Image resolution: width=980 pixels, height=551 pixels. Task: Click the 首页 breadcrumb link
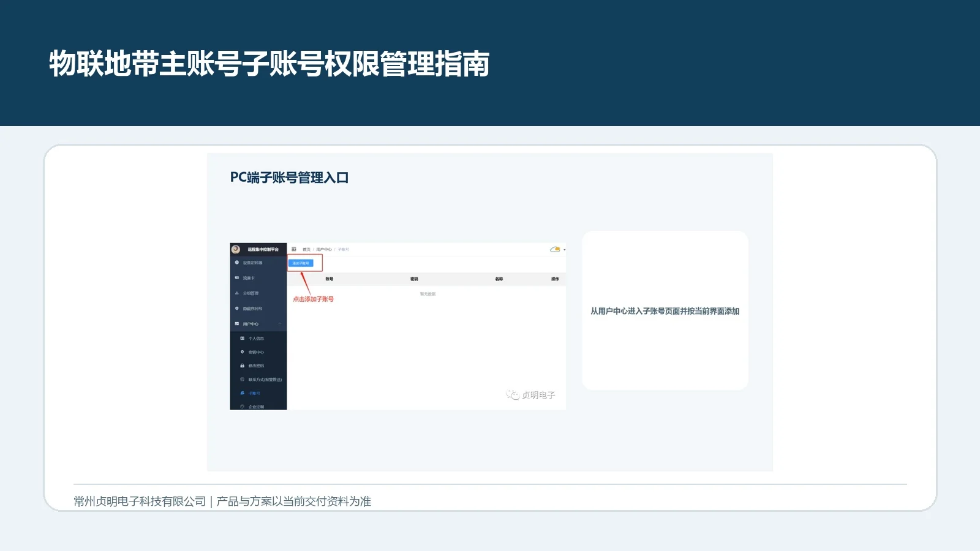pos(306,249)
